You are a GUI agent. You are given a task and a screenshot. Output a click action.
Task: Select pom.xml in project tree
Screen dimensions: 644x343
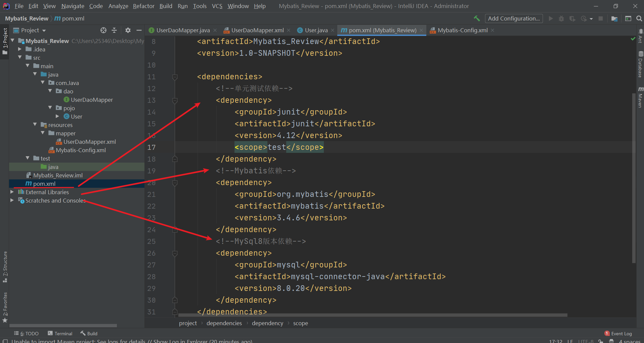pos(44,184)
